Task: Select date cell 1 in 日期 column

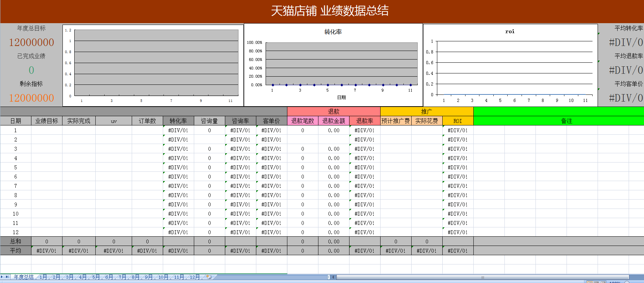Action: click(16, 130)
